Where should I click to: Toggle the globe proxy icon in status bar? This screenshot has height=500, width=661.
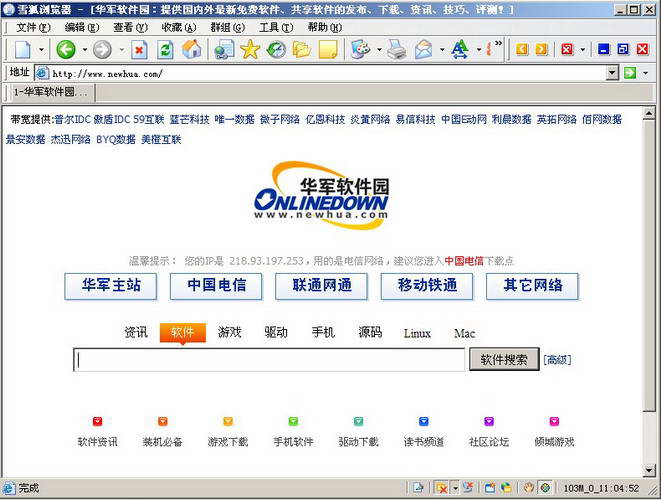click(x=545, y=488)
